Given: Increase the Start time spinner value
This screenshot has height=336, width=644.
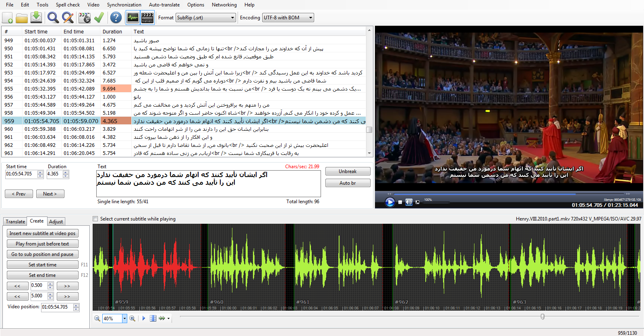Looking at the screenshot, I should tap(40, 172).
